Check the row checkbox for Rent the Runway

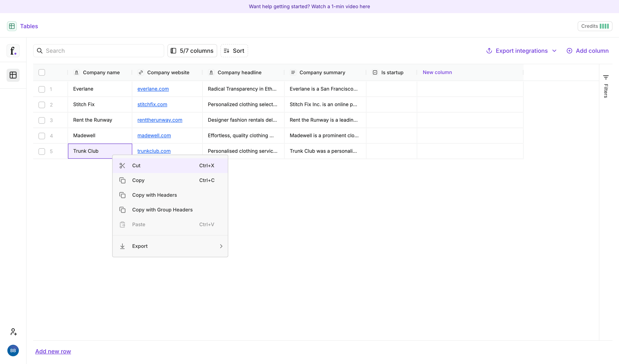tap(42, 120)
